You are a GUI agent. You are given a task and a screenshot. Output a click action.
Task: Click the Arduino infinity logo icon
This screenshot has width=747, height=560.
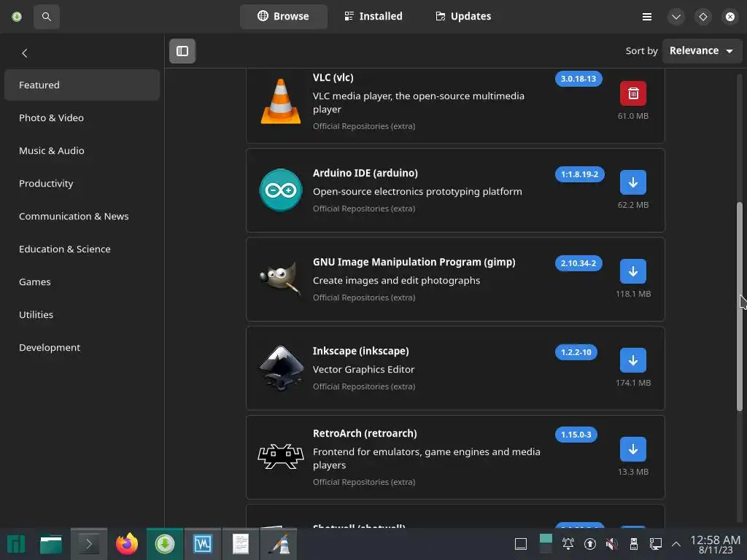281,190
